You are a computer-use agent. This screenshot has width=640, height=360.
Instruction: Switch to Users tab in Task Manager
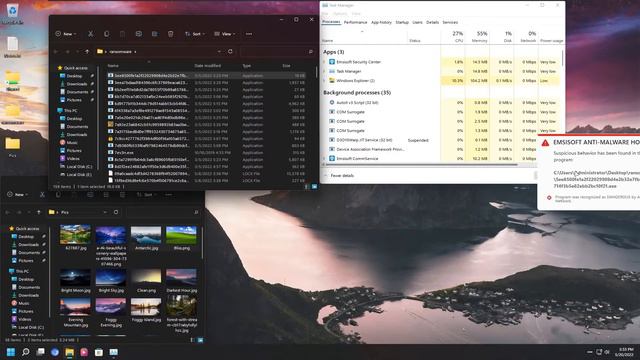[x=417, y=22]
